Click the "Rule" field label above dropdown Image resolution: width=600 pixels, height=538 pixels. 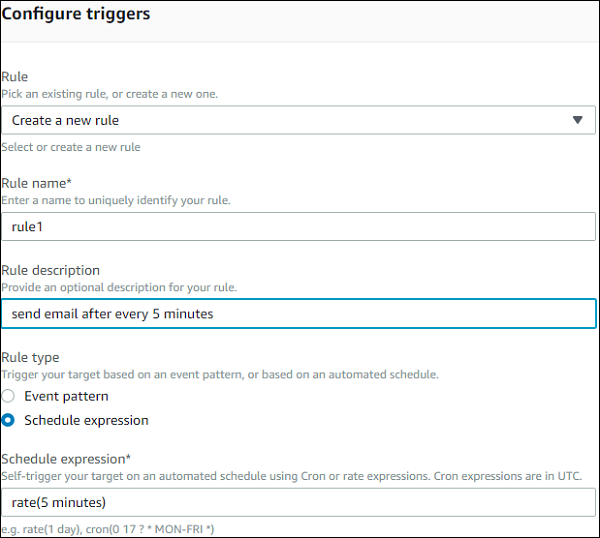point(15,76)
